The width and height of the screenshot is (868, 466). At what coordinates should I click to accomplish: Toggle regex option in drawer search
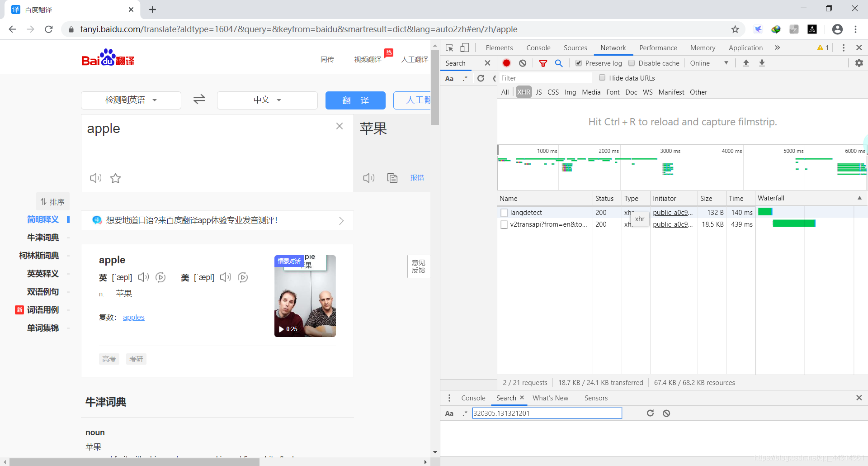pos(465,414)
